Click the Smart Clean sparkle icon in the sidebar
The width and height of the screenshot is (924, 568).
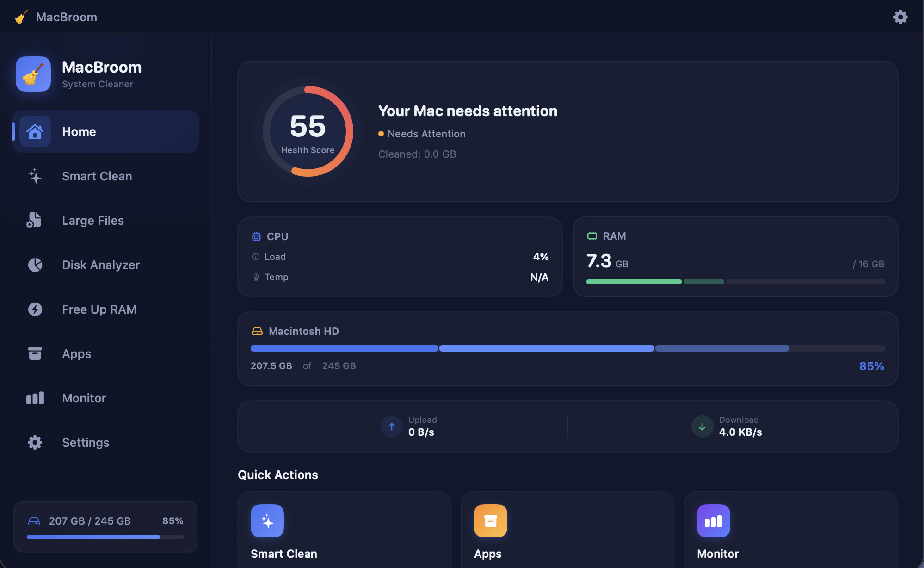35,176
